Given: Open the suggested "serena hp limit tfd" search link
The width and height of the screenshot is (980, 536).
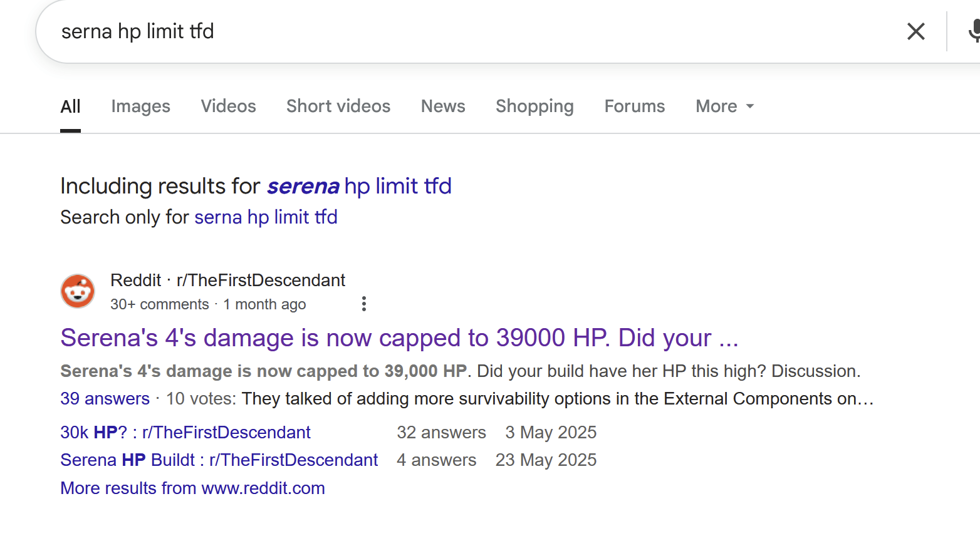Looking at the screenshot, I should pos(359,186).
